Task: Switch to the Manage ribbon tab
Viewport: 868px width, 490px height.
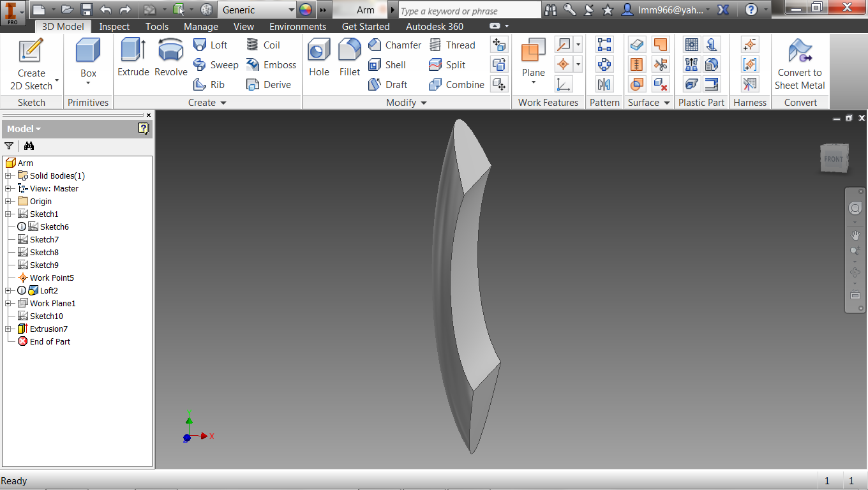Action: click(201, 27)
